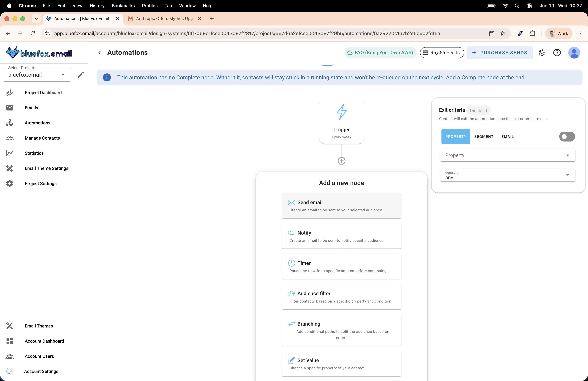Open the Property dropdown

pos(508,155)
